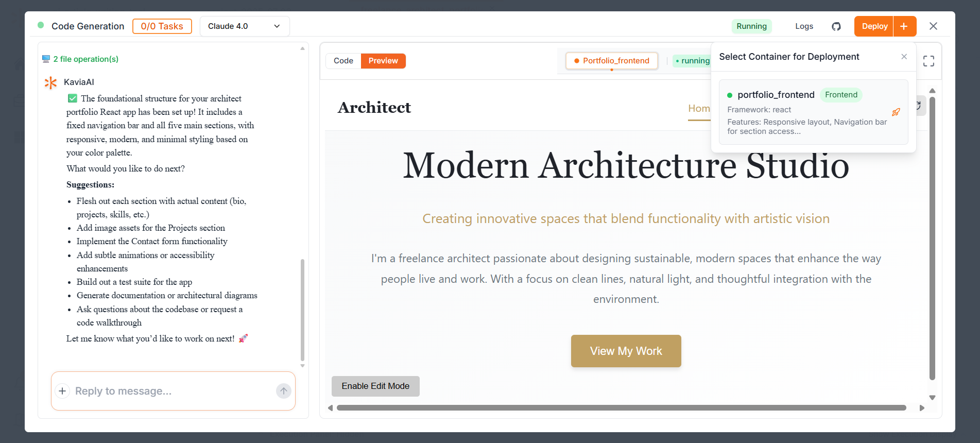Screen dimensions: 980x443
Task: Click the View My Work button
Action: (x=626, y=351)
